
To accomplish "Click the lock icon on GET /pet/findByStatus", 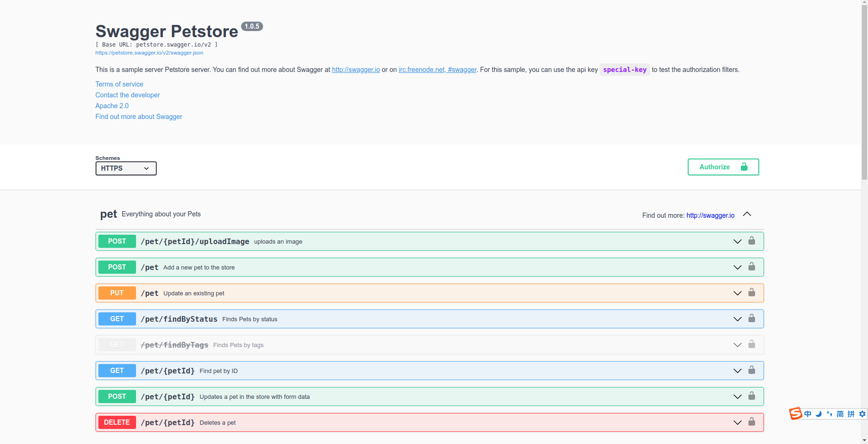I will click(752, 318).
